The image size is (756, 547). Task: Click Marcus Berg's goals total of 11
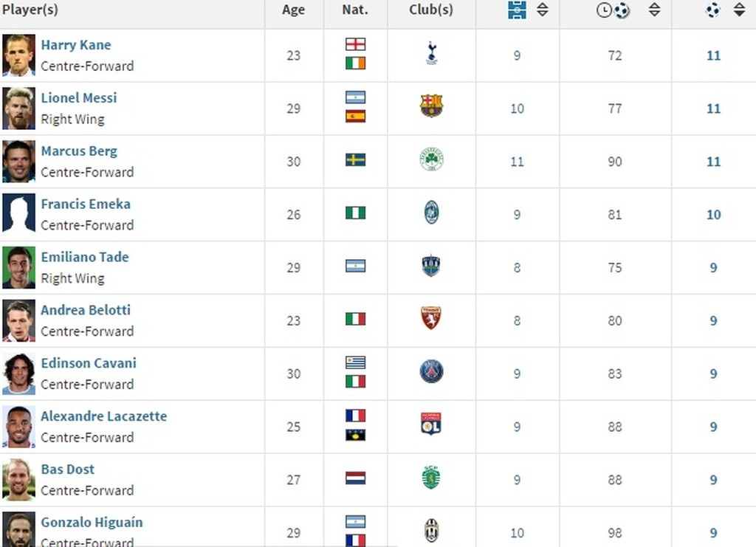point(713,162)
